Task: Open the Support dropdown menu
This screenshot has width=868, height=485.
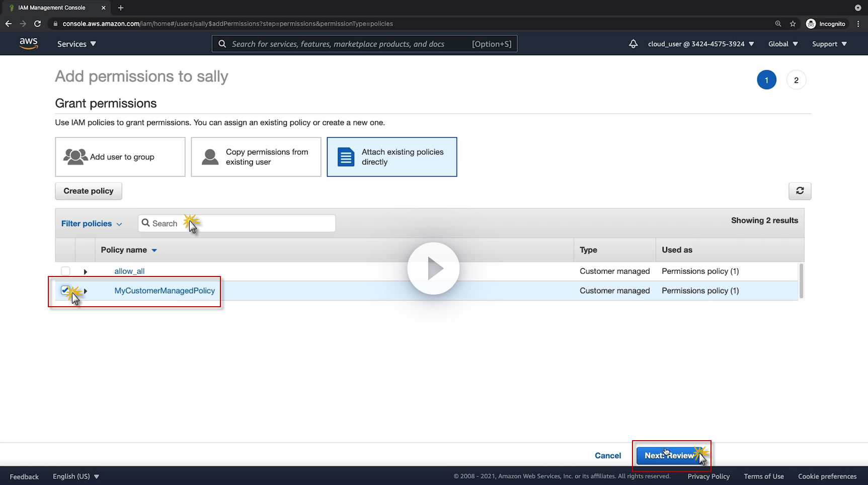Action: [x=829, y=44]
